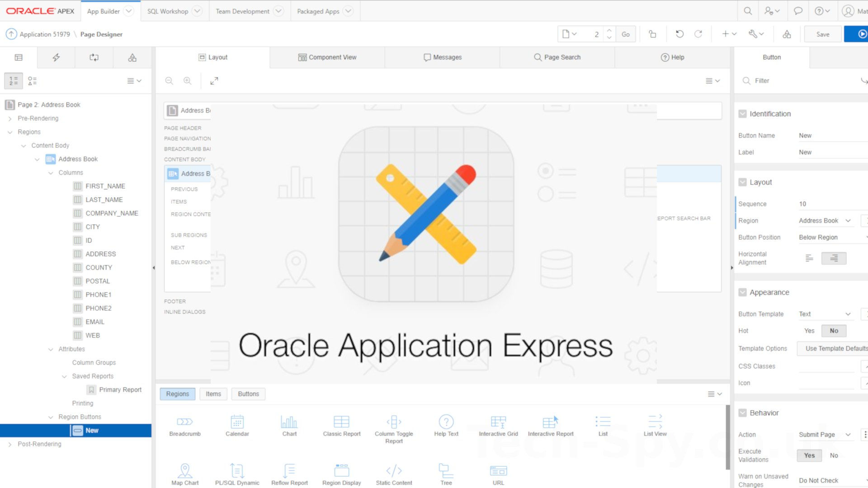Collapse the Columns tree node
Viewport: 868px width, 488px height.
[x=51, y=173]
